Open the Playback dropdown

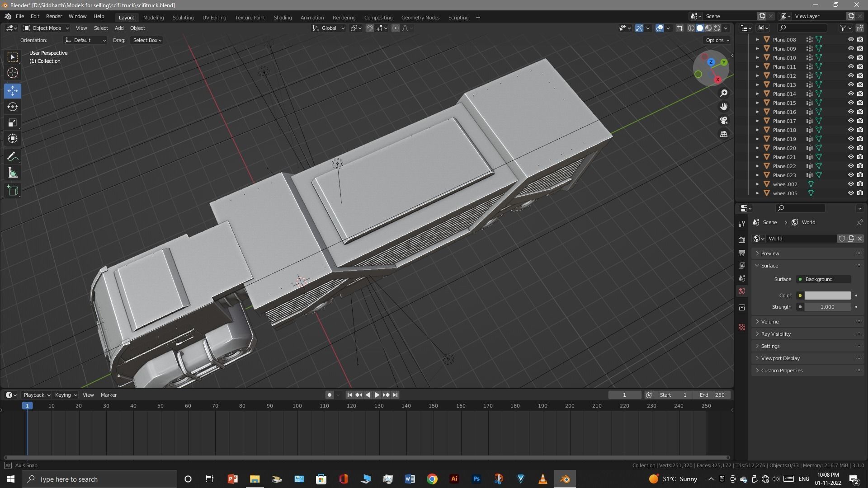36,395
